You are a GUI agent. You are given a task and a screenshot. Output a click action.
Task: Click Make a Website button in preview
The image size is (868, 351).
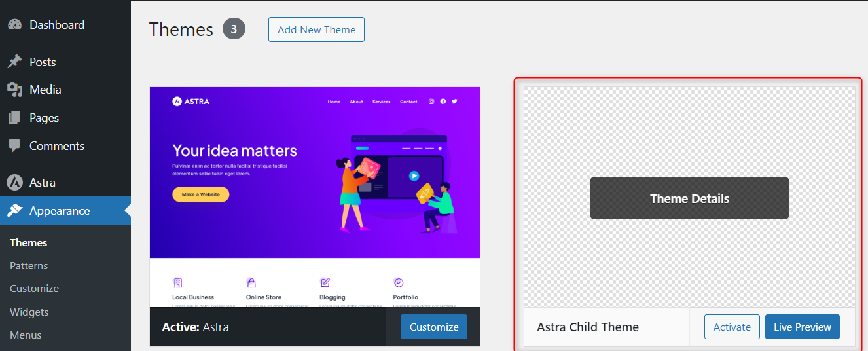coord(200,194)
